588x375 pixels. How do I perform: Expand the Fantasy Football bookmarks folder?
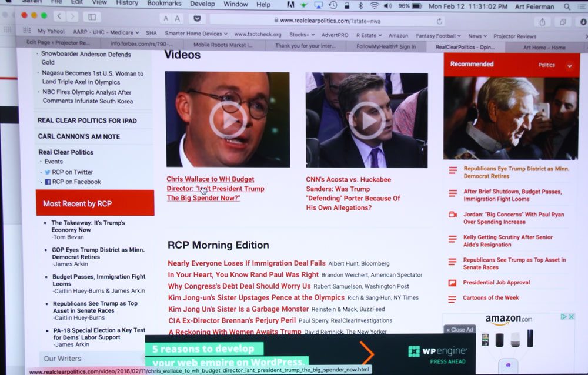pos(439,36)
